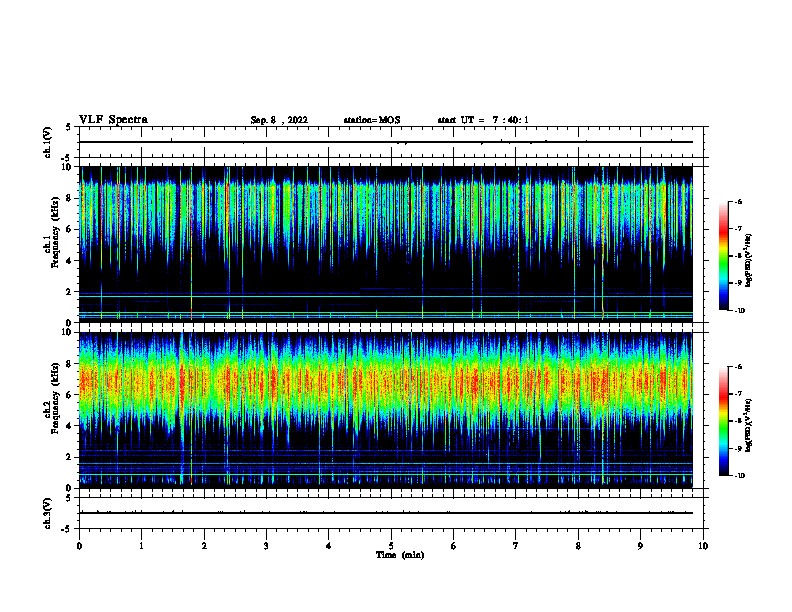Click the "-8" label on ch.1 colorbar

(738, 256)
